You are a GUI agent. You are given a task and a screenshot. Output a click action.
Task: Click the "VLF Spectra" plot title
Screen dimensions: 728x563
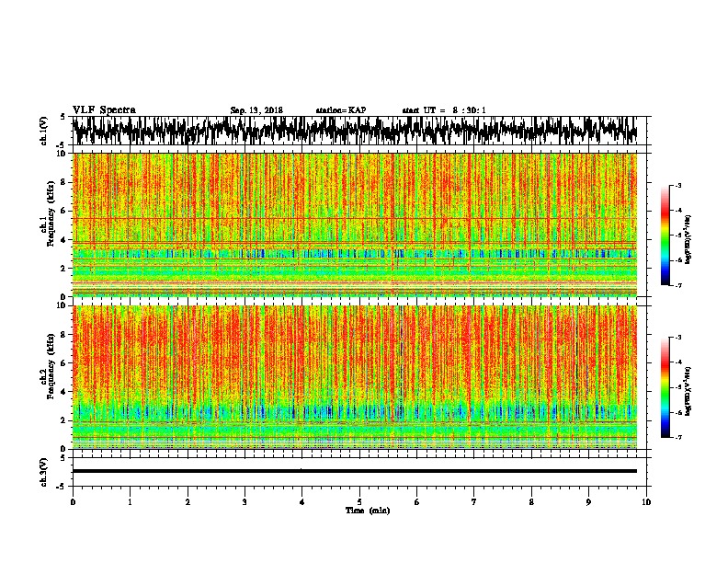[x=104, y=110]
